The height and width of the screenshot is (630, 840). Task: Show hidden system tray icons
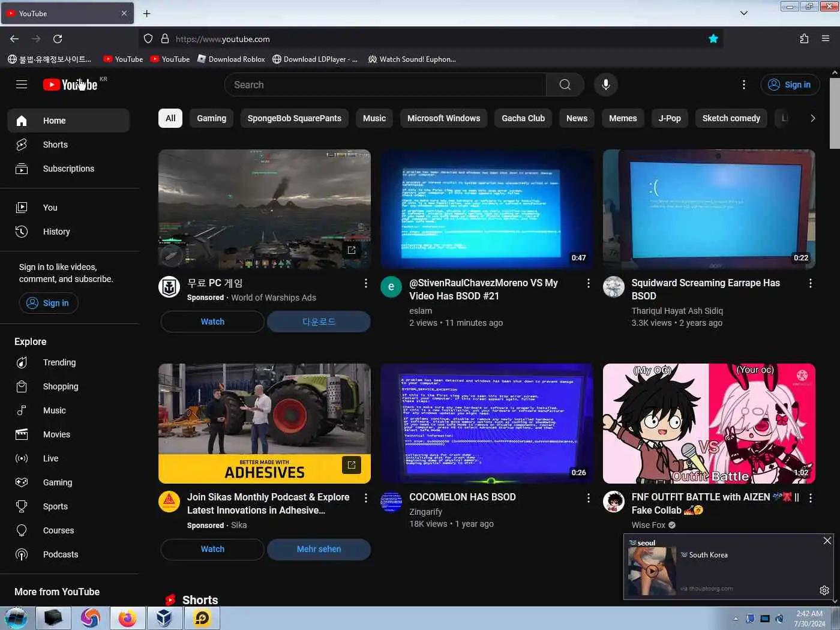[x=736, y=619]
